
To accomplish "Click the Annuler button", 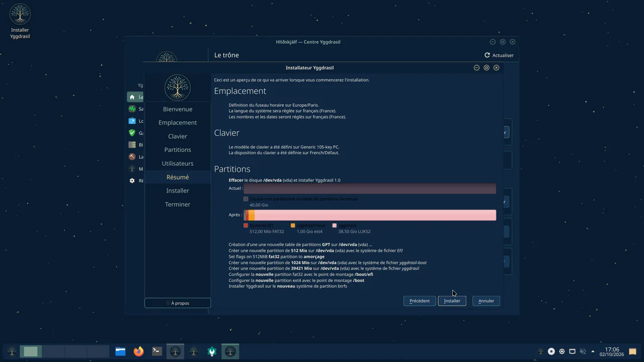I will (x=486, y=301).
